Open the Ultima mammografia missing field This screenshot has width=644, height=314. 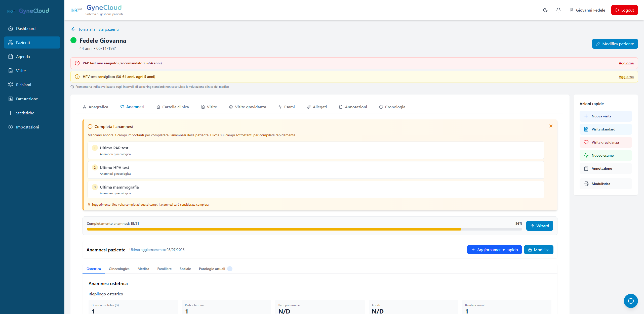click(x=316, y=190)
